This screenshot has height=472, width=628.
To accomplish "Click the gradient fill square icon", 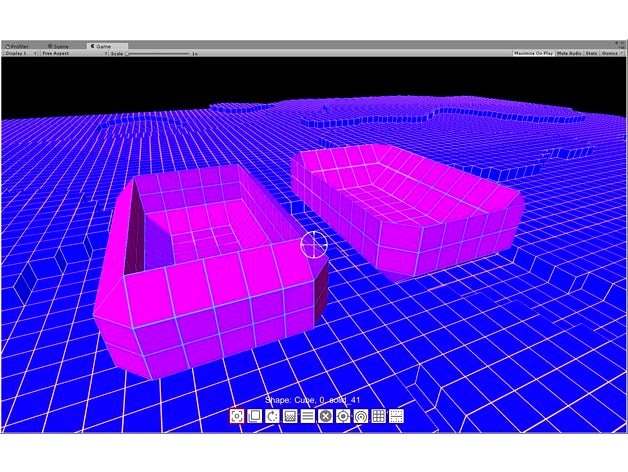I will point(290,416).
